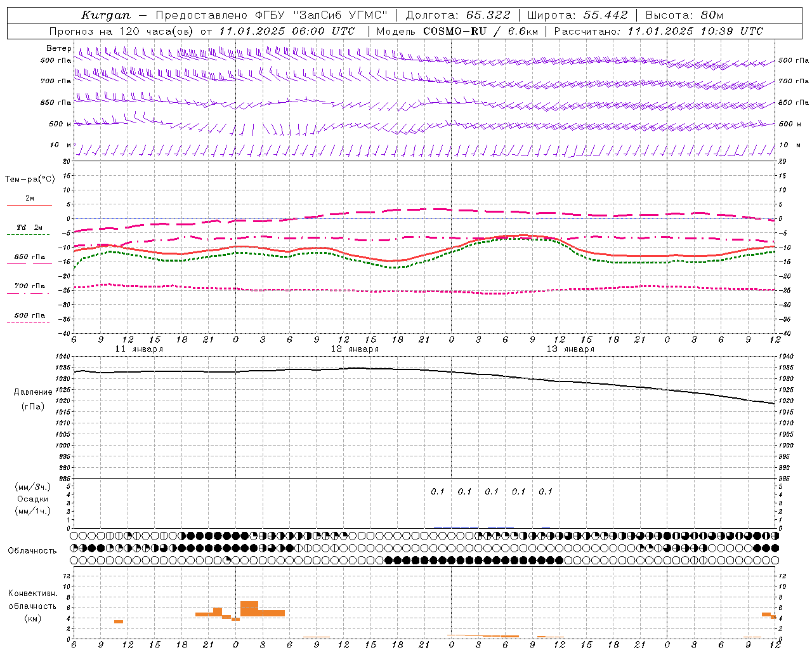Viewport: 812px width, 650px height.
Task: Click the 'Высота: 80м' elevation text
Action: tap(684, 15)
